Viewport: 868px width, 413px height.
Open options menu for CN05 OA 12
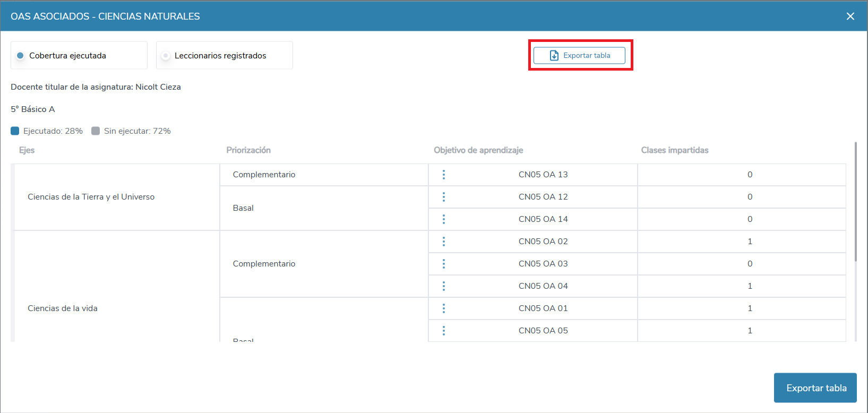click(x=444, y=197)
